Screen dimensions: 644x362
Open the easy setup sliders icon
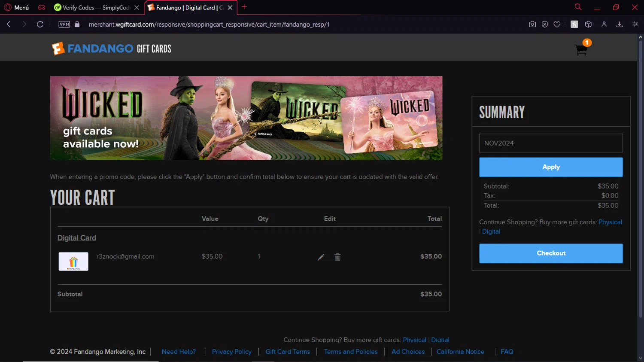coord(635,24)
